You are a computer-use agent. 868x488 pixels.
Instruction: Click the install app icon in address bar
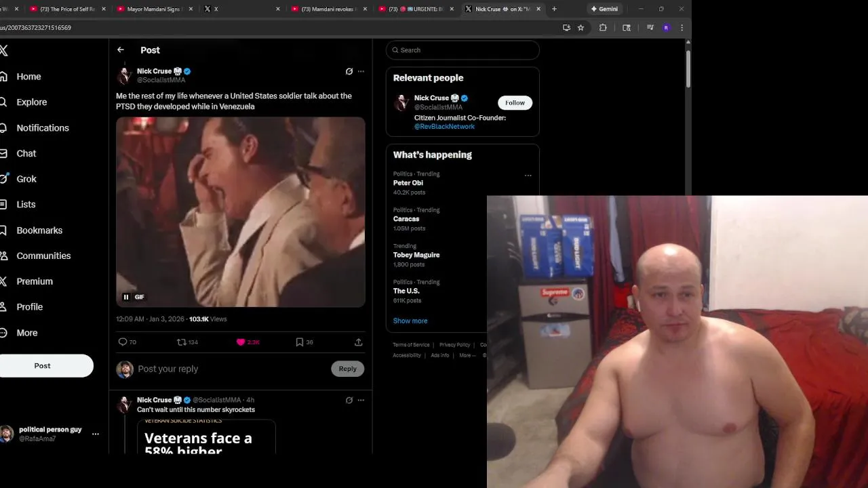coord(566,28)
